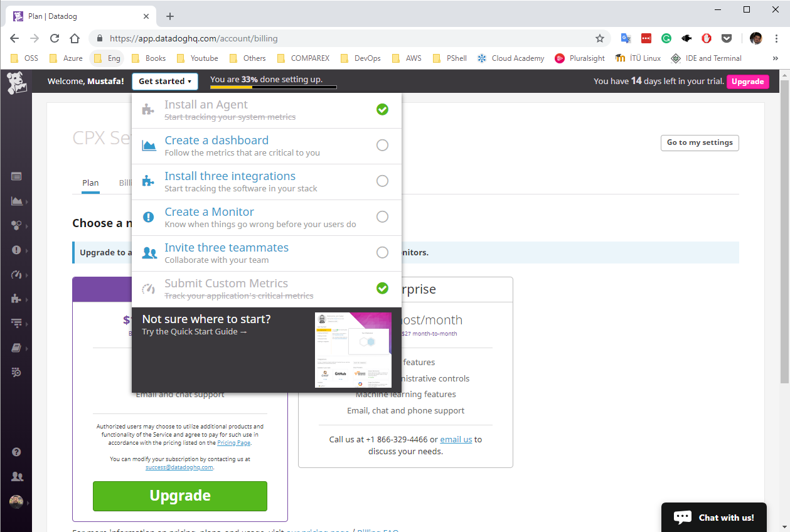The width and height of the screenshot is (790, 532).
Task: Expand the arrow next to Metrics icon
Action: point(27,275)
